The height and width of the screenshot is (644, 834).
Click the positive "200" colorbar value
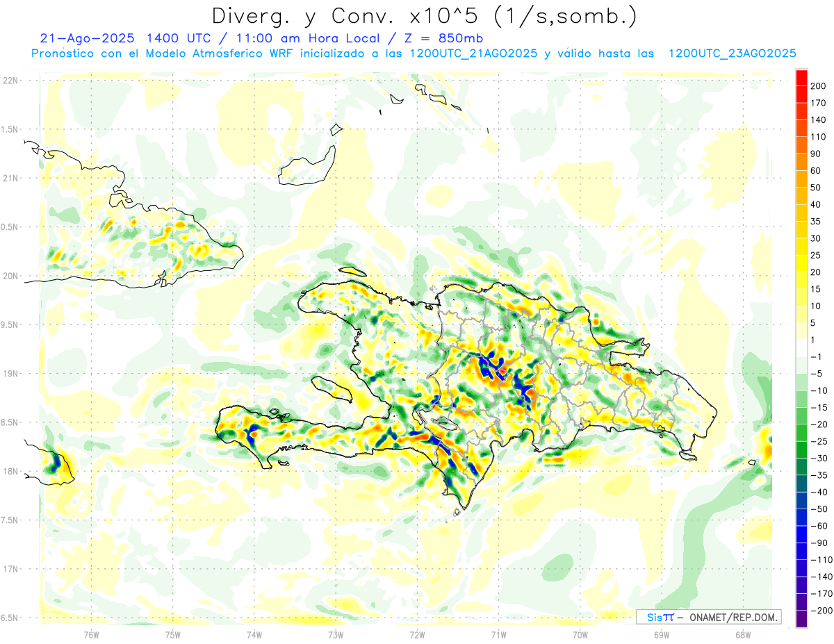tap(818, 85)
